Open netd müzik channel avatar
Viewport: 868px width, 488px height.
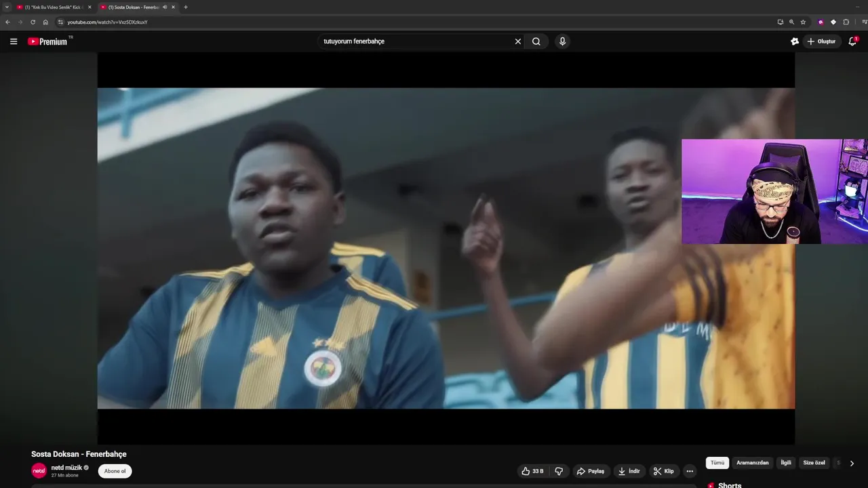(x=39, y=470)
